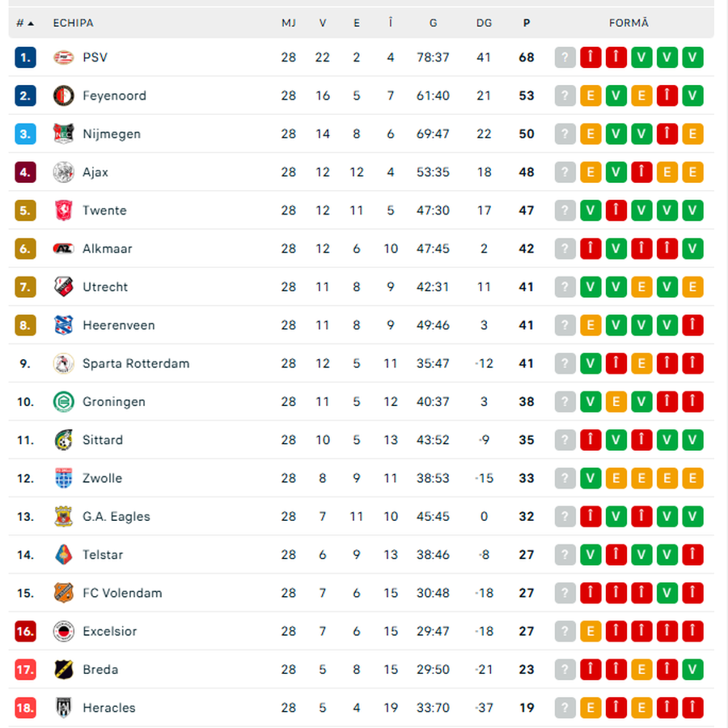Sort standings by the P points header
This screenshot has height=728, width=728.
[527, 23]
